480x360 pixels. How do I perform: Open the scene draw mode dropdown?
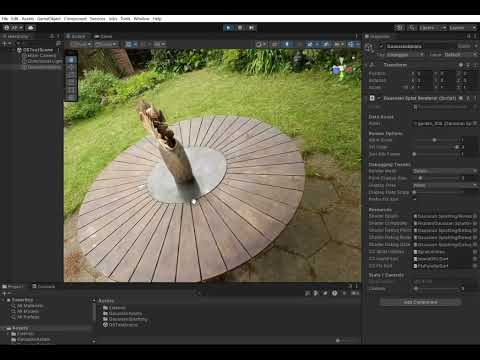coord(261,44)
